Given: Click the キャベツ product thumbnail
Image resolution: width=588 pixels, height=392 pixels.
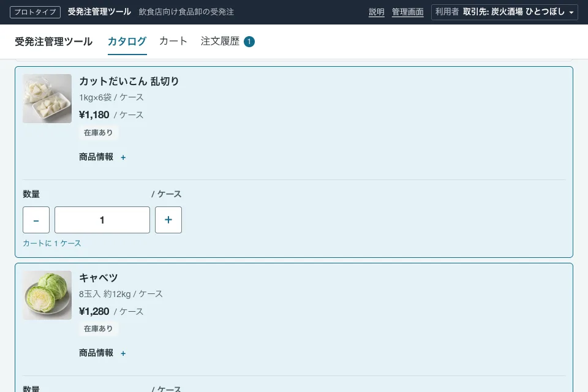Looking at the screenshot, I should pos(47,295).
